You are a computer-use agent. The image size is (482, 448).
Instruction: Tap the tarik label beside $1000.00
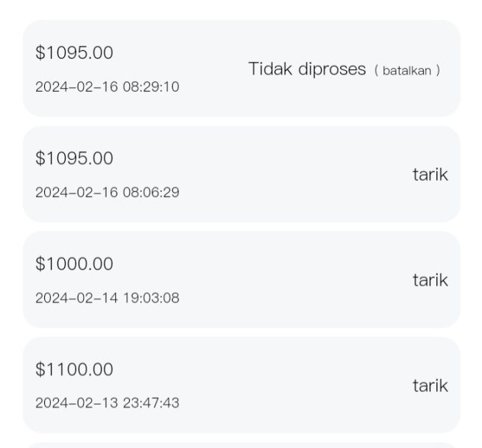430,280
